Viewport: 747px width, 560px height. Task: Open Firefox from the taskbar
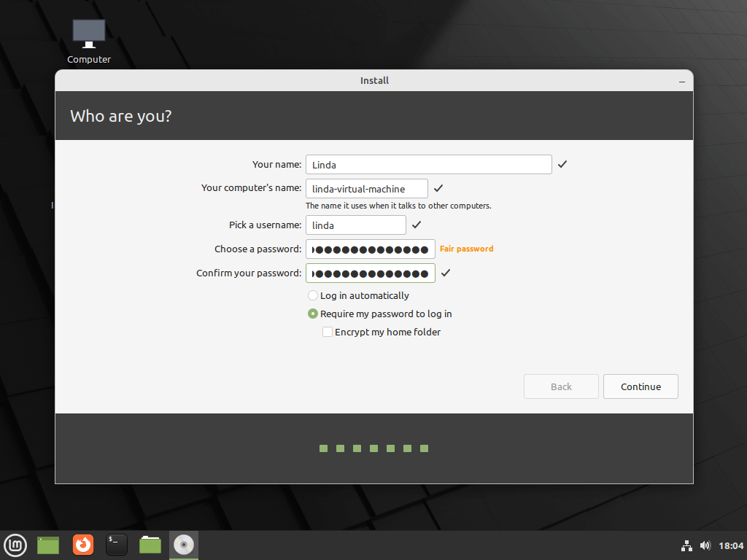[x=82, y=545]
